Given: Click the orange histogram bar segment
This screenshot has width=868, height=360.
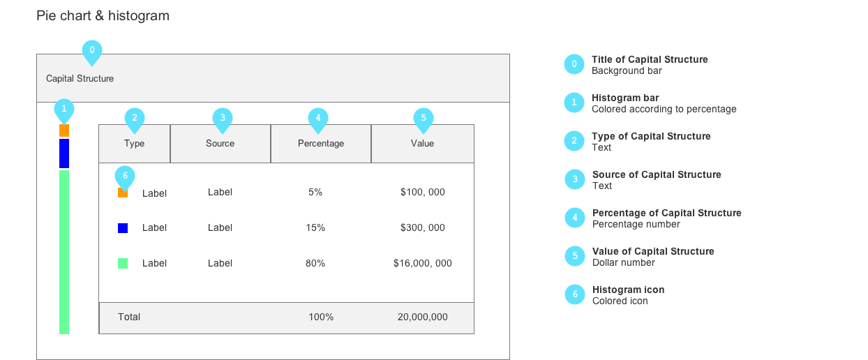Looking at the screenshot, I should tap(64, 130).
